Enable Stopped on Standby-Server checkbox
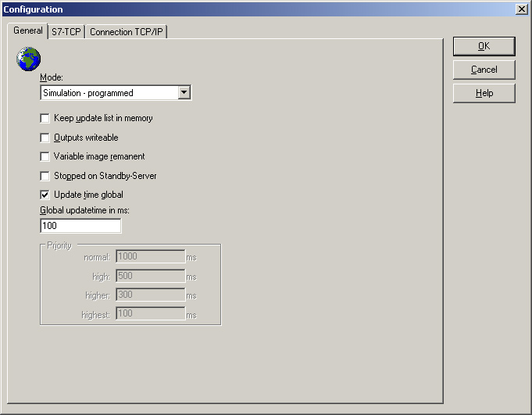Viewport: 532px width, 415px height. pyautogui.click(x=45, y=176)
